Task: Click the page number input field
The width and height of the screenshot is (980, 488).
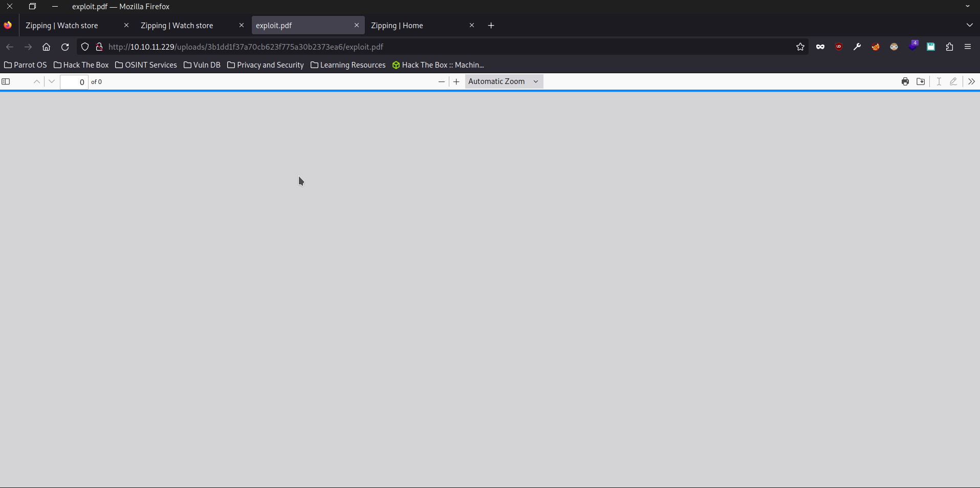Action: 74,82
